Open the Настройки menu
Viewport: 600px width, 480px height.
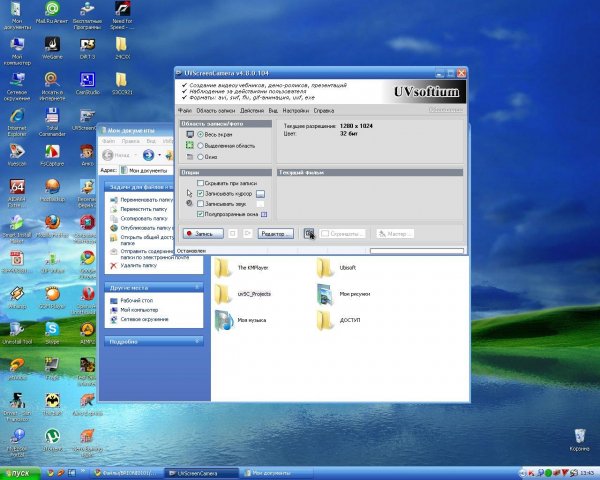point(296,111)
